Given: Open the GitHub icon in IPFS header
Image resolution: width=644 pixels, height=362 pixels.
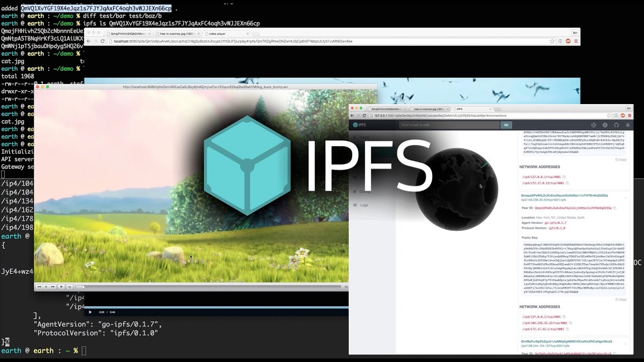Looking at the screenshot, I should coord(616,125).
